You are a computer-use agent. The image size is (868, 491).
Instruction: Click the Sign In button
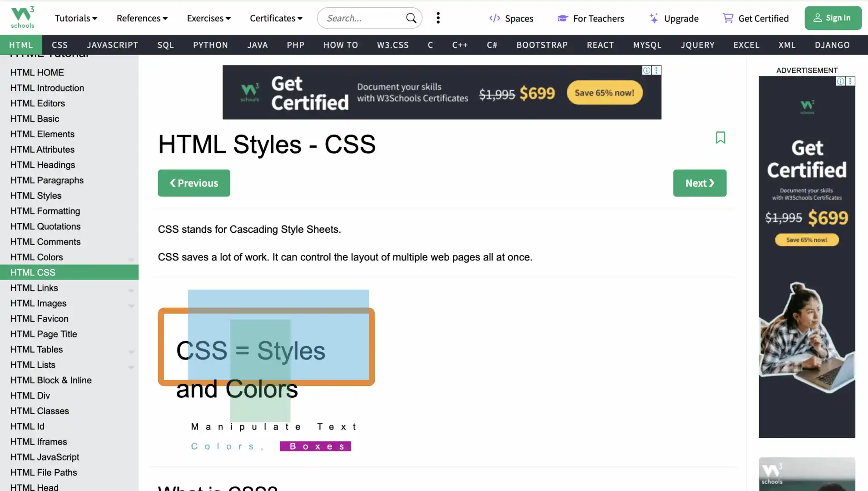[833, 18]
